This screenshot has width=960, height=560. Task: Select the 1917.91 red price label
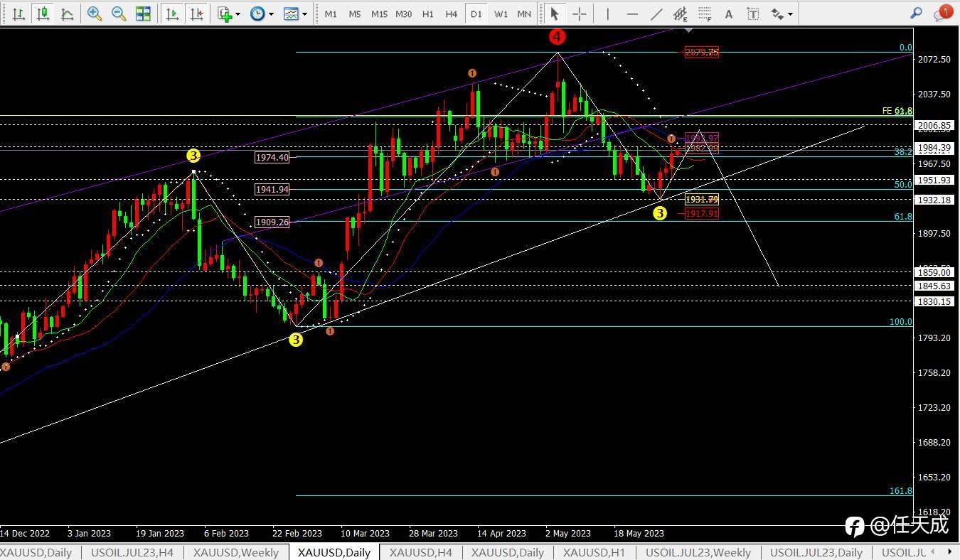[701, 213]
